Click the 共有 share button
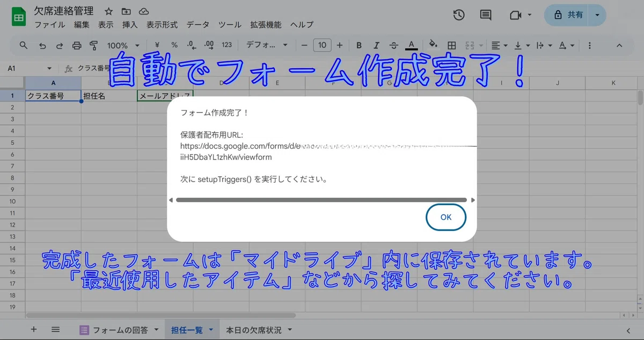 click(x=568, y=15)
